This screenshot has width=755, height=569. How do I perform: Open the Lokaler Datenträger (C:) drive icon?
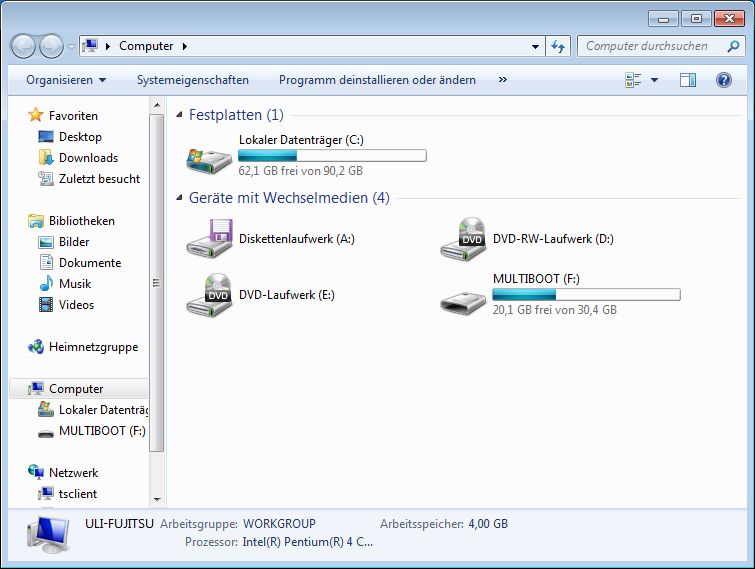[209, 157]
